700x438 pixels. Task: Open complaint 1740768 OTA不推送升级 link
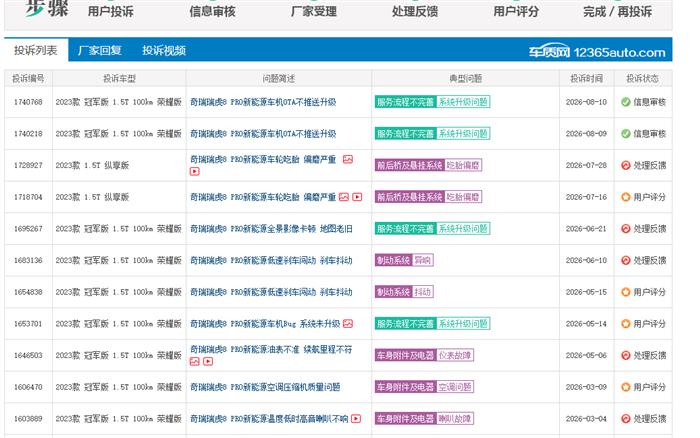tap(263, 102)
